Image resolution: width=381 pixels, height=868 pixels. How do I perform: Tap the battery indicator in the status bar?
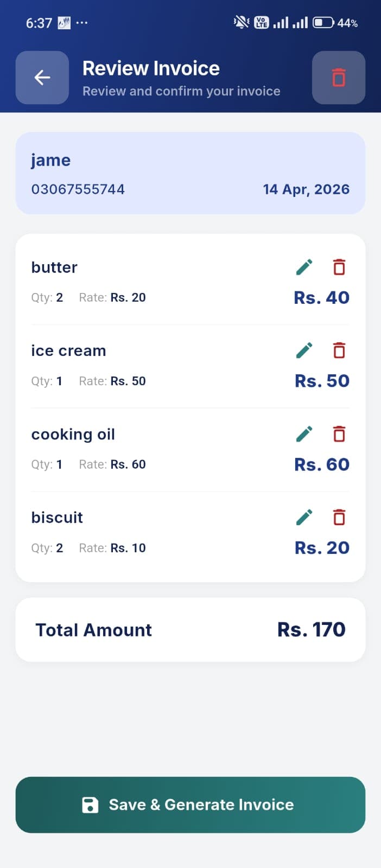tap(324, 22)
